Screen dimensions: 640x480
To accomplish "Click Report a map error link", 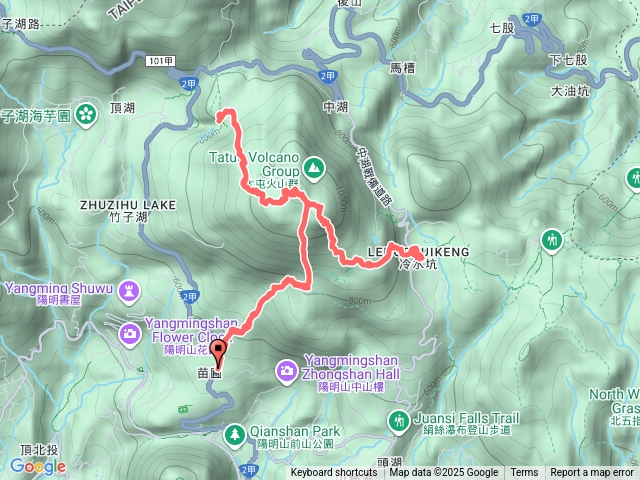I will pyautogui.click(x=591, y=473).
